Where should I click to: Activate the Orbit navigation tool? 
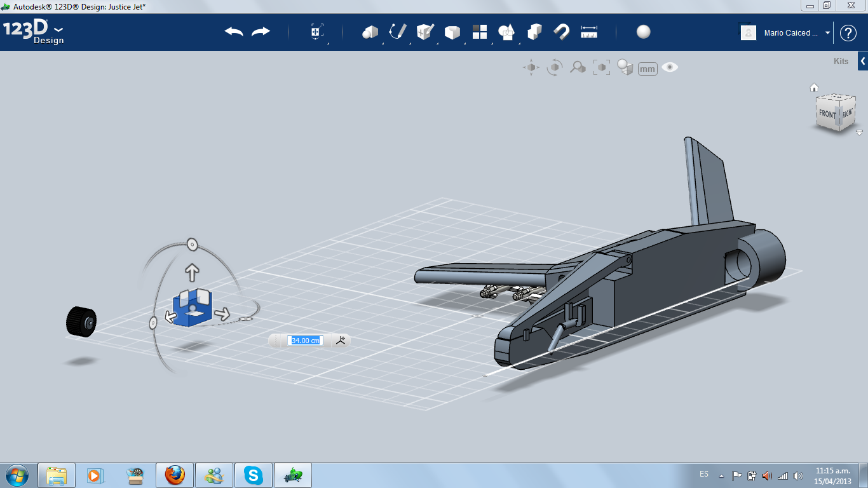point(555,67)
